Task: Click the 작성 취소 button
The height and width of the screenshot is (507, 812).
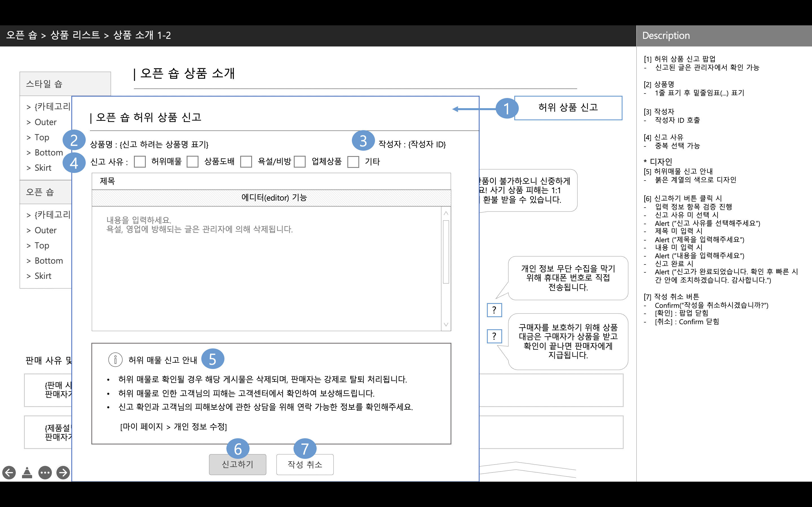Action: coord(305,464)
